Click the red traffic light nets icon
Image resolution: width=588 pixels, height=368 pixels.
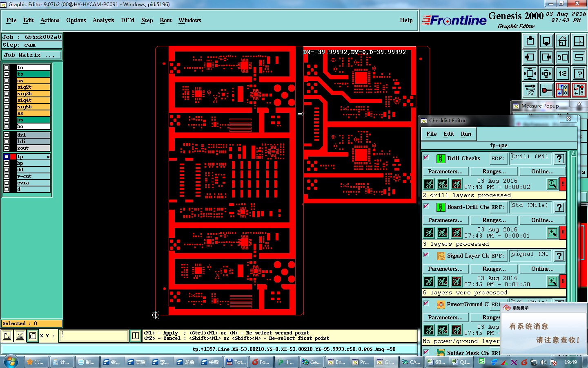pyautogui.click(x=579, y=90)
